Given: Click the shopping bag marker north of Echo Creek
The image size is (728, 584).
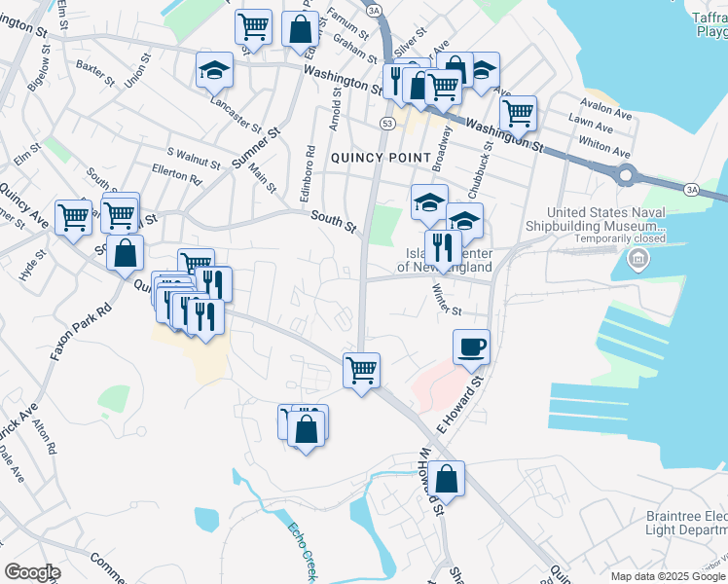Looking at the screenshot, I should click(306, 429).
